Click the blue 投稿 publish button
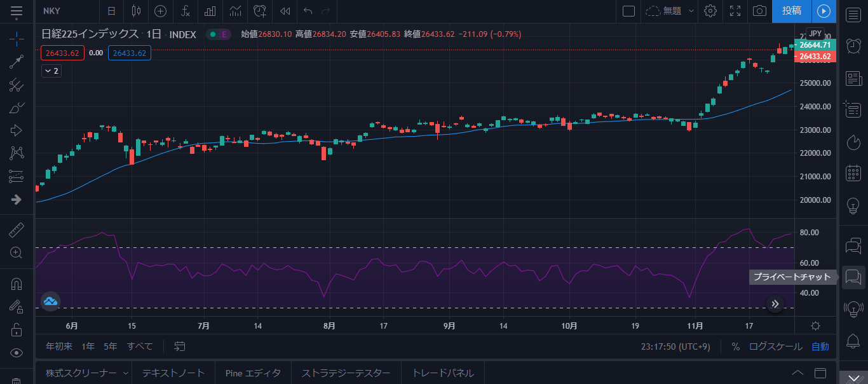The height and width of the screenshot is (384, 868). click(792, 11)
